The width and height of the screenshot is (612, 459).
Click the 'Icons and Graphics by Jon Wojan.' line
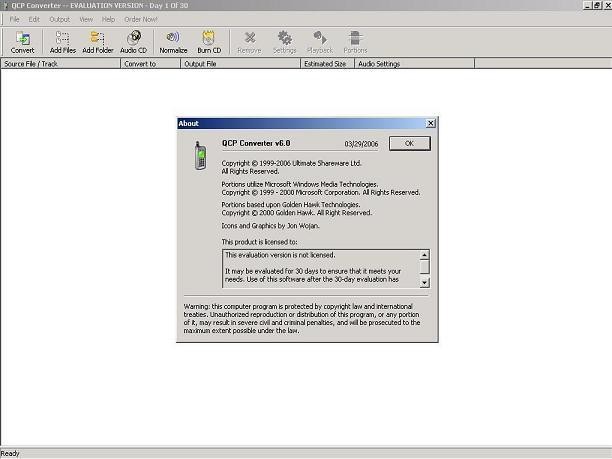(270, 226)
